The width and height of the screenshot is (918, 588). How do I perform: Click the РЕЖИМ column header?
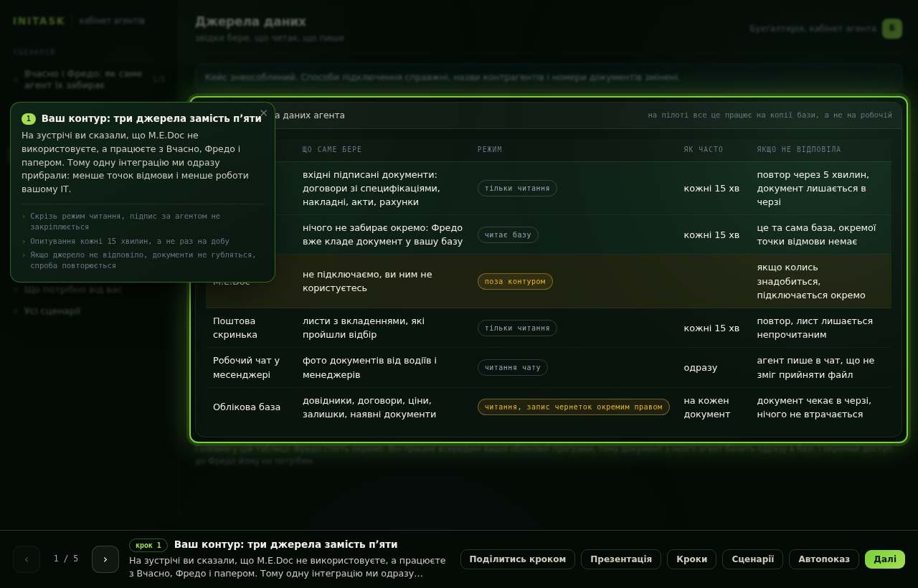pyautogui.click(x=490, y=150)
